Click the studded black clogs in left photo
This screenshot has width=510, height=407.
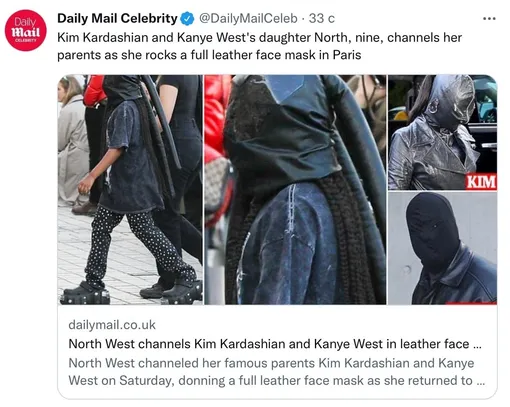pos(85,293)
